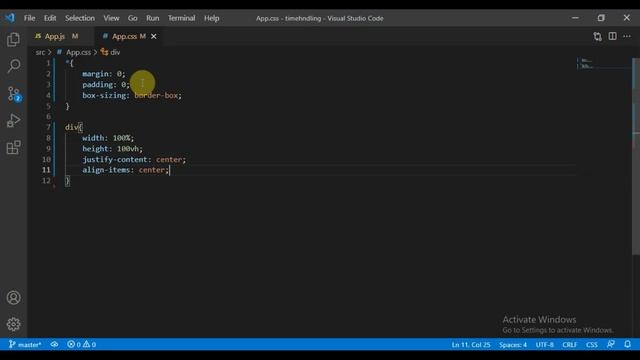Image resolution: width=640 pixels, height=360 pixels.
Task: Open the Terminal menu
Action: (x=181, y=18)
